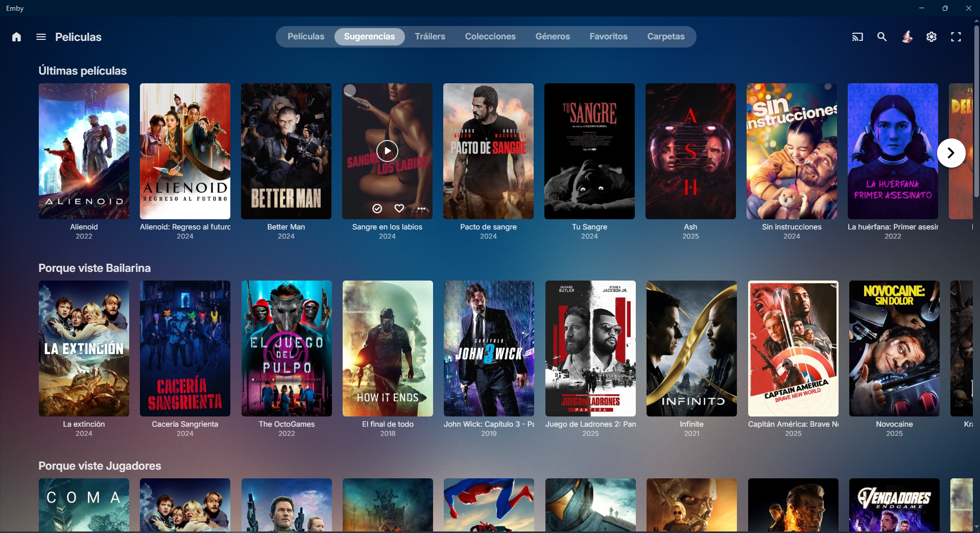
Task: Open The OctoGames poster
Action: coord(286,349)
